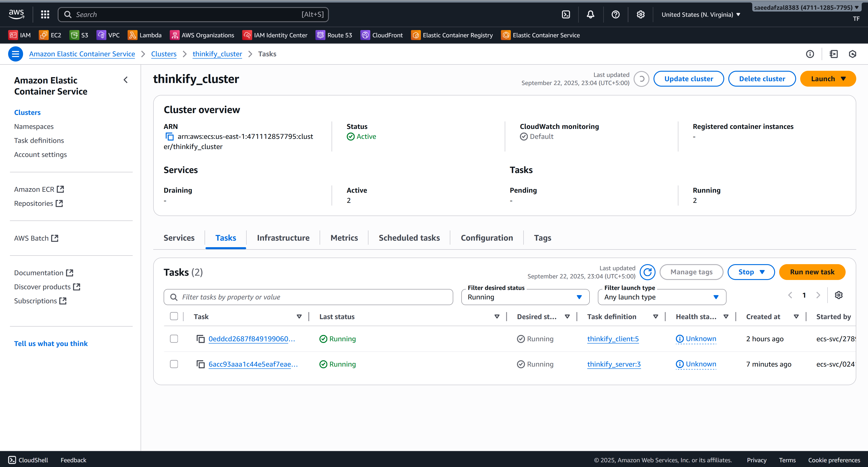Copy the cluster ARN using the copy icon
Viewport: 868px width, 467px height.
pyautogui.click(x=169, y=137)
